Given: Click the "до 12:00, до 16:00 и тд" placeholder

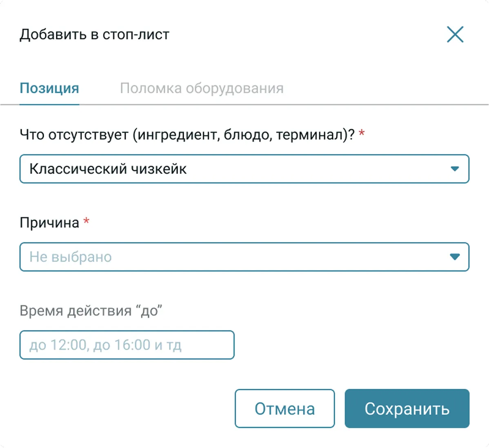Looking at the screenshot, I should [105, 345].
